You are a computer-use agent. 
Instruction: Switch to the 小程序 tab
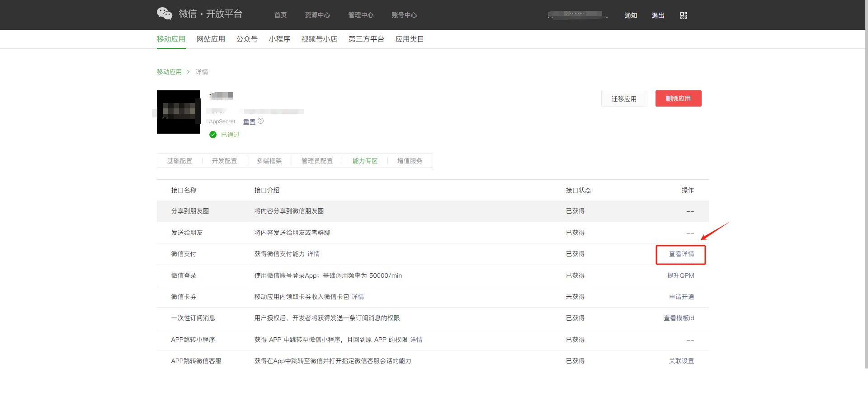click(279, 39)
